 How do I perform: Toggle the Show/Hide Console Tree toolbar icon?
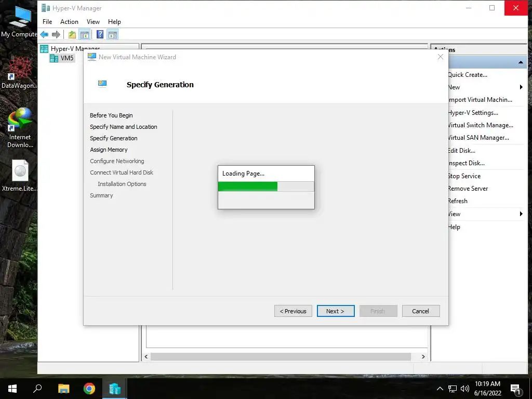85,34
